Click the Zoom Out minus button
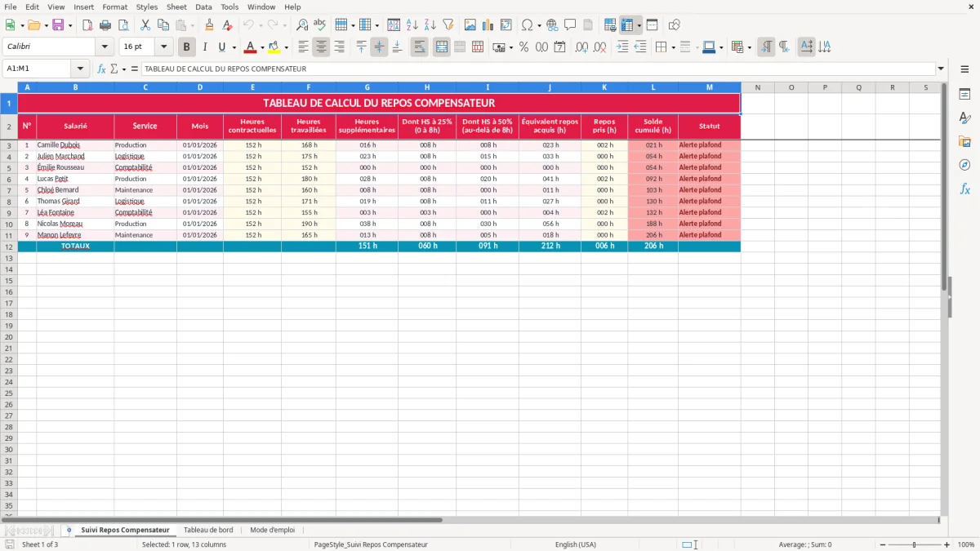Viewport: 980px width, 551px height. [x=881, y=544]
